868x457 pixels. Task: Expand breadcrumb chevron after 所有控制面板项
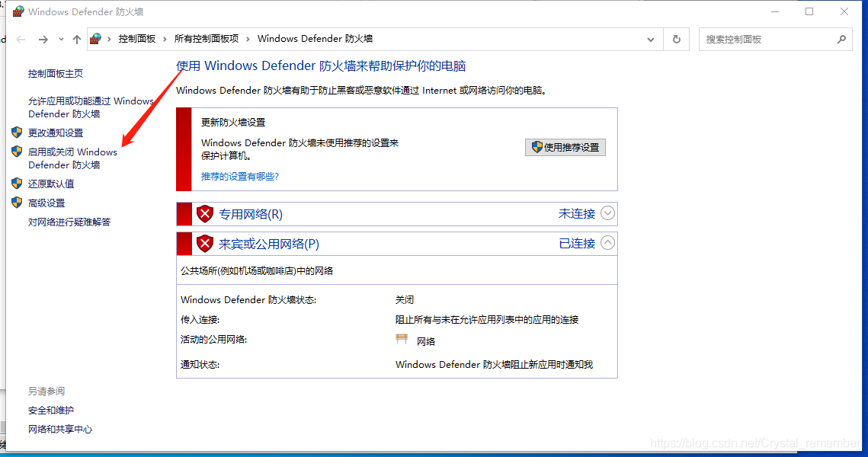[x=248, y=39]
